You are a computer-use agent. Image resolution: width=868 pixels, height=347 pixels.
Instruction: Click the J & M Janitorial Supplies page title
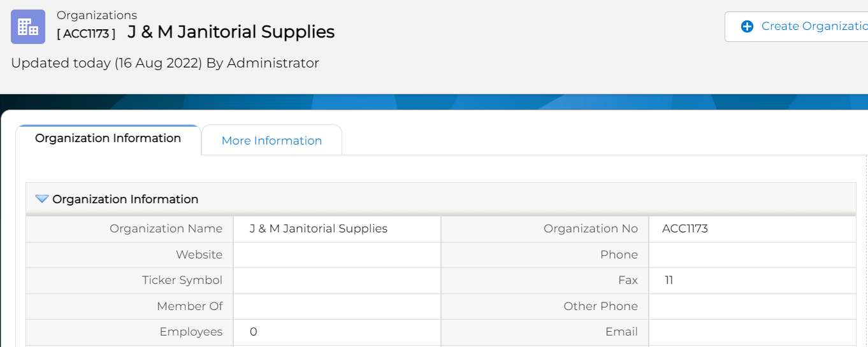231,32
